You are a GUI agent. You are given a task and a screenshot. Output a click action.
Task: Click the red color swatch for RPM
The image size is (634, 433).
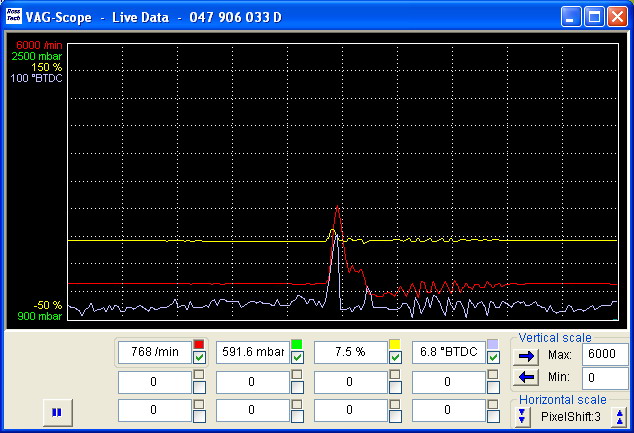pos(199,344)
